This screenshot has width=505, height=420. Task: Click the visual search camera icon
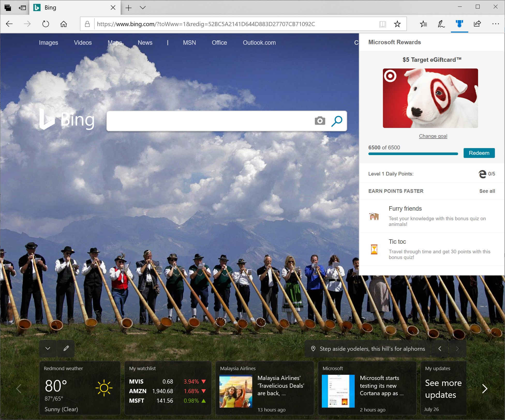(320, 121)
